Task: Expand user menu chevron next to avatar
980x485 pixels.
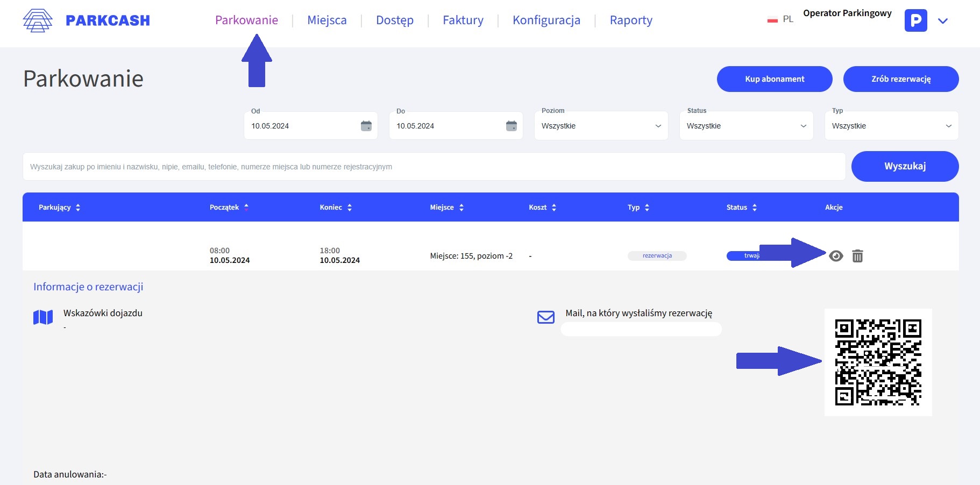Action: point(942,21)
